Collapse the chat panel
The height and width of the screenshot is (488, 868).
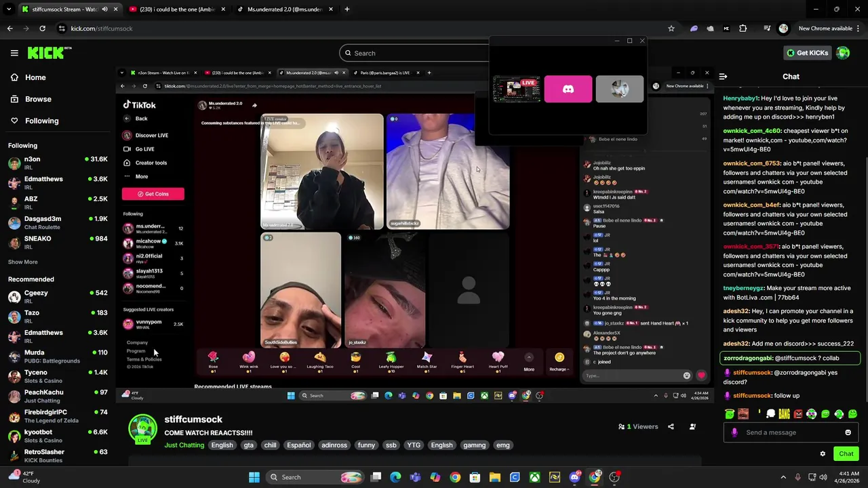click(x=723, y=77)
